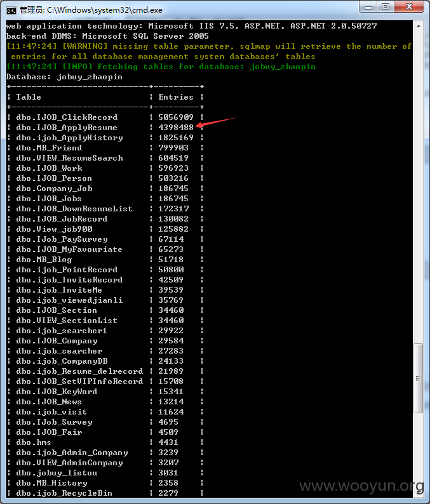Click the vertical scrollbar thumb
The image size is (430, 504).
[x=418, y=378]
